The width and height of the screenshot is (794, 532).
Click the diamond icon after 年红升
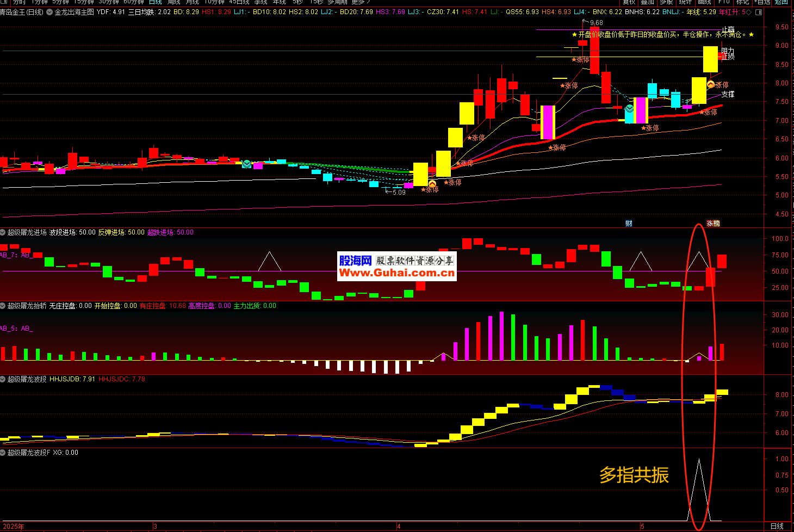click(x=749, y=12)
